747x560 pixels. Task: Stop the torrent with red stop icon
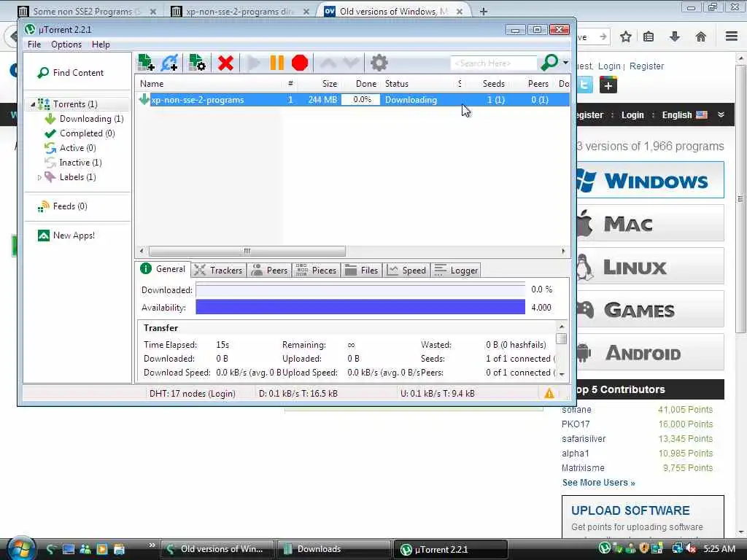pos(300,63)
